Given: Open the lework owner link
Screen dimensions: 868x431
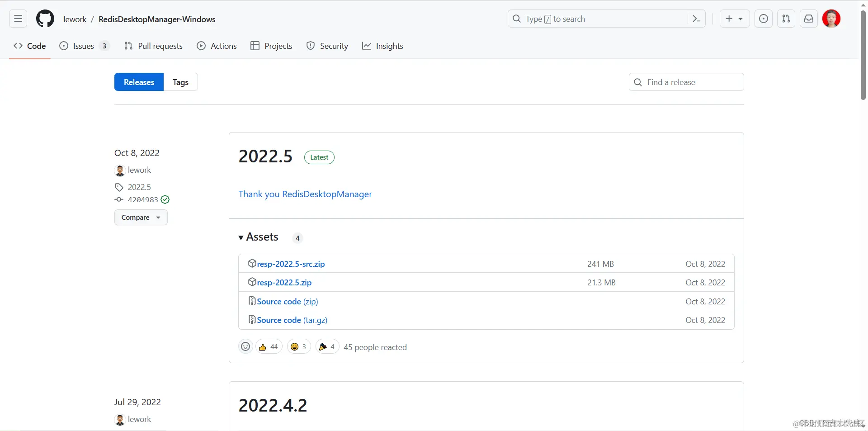Looking at the screenshot, I should point(75,19).
